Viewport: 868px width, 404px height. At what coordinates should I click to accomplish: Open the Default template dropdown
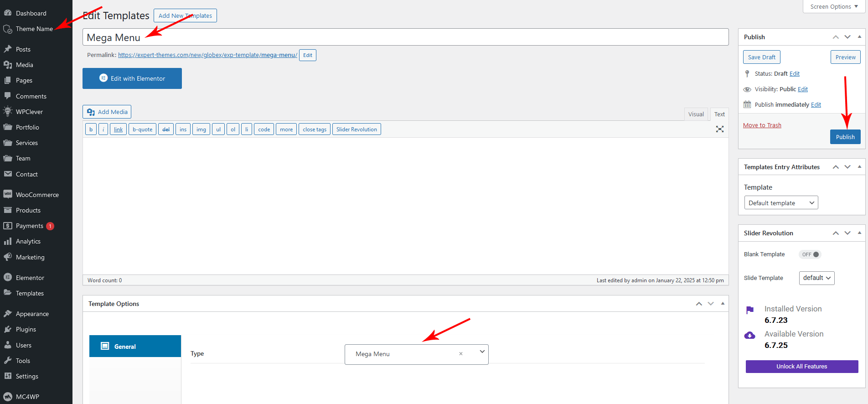click(780, 203)
